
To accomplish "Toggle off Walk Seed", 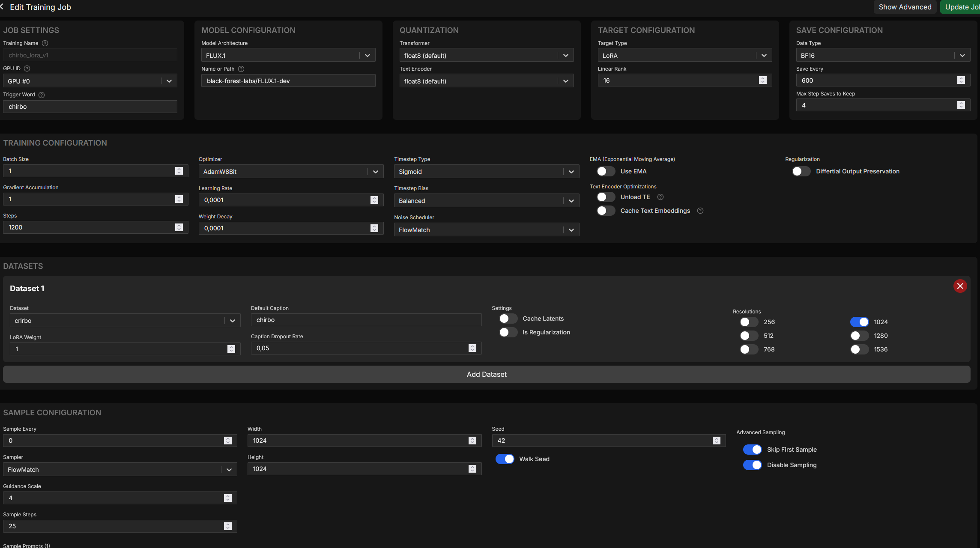I will [x=505, y=459].
